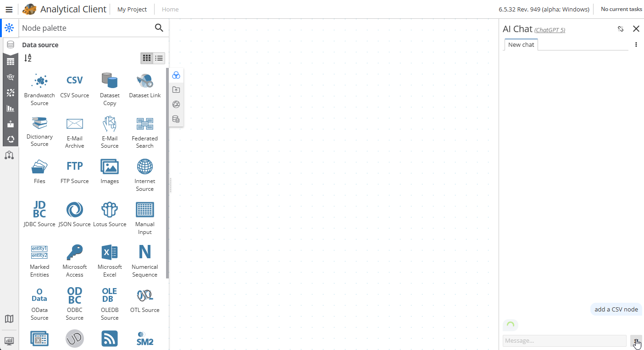Image resolution: width=644 pixels, height=350 pixels.
Task: Click the node palette vertical scrollbar
Action: (x=167, y=173)
